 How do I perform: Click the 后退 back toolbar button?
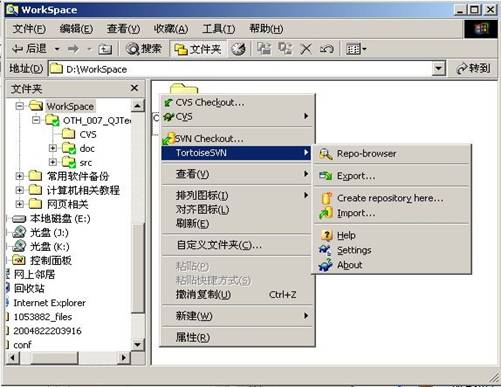29,49
